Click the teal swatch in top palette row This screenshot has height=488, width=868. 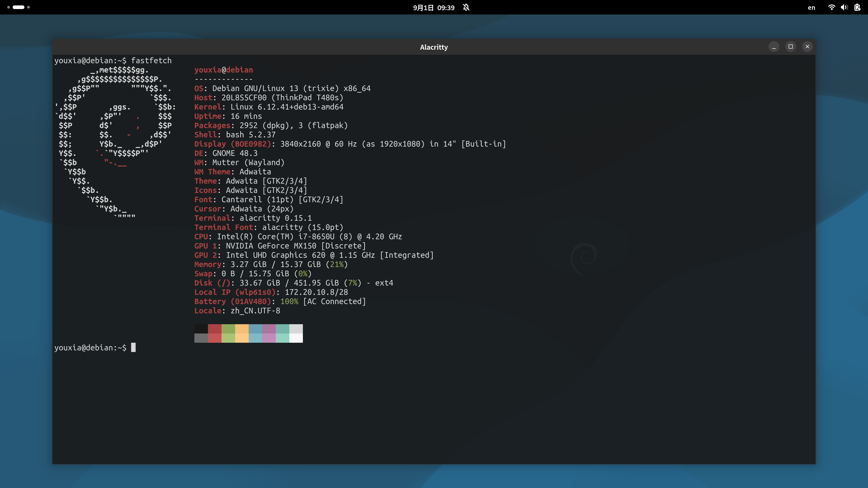point(282,329)
